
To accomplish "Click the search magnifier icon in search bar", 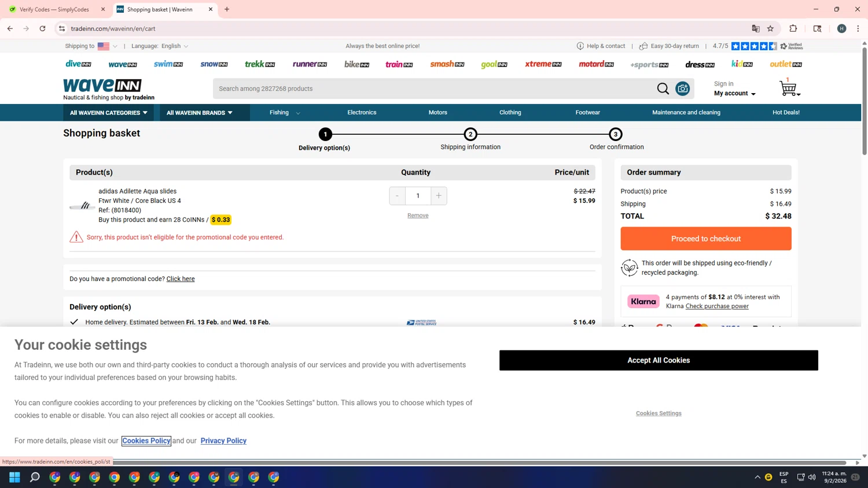I will [663, 88].
